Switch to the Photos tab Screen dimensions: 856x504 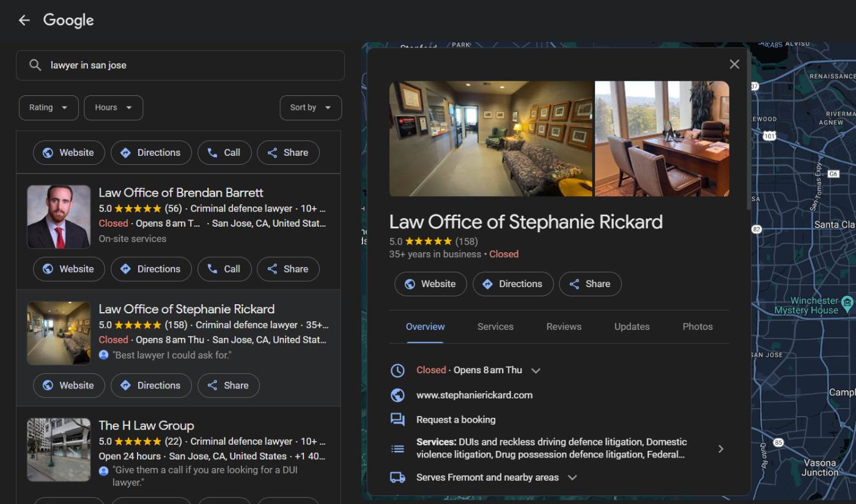point(697,327)
